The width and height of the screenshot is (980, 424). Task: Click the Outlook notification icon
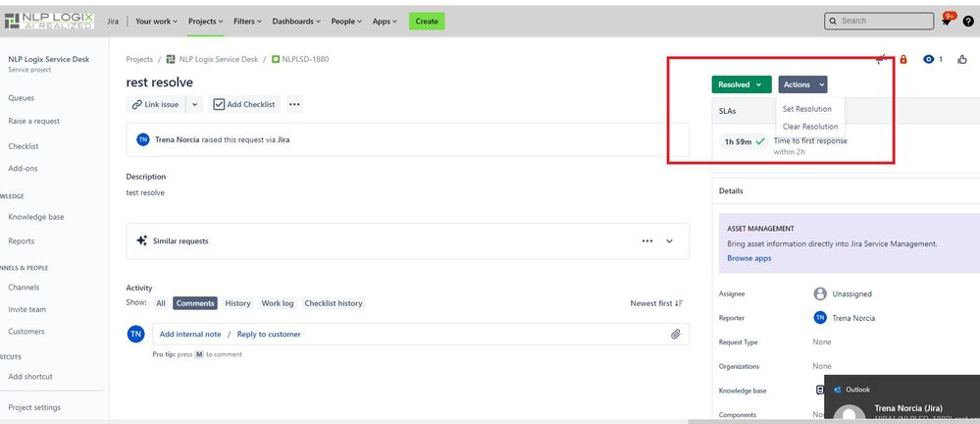[x=838, y=390]
